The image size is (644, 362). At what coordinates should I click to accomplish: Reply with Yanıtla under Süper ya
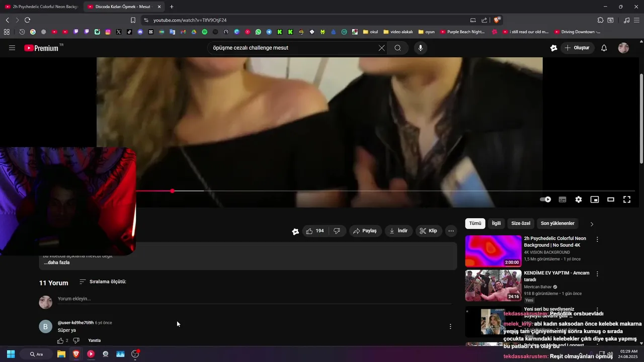pyautogui.click(x=95, y=340)
